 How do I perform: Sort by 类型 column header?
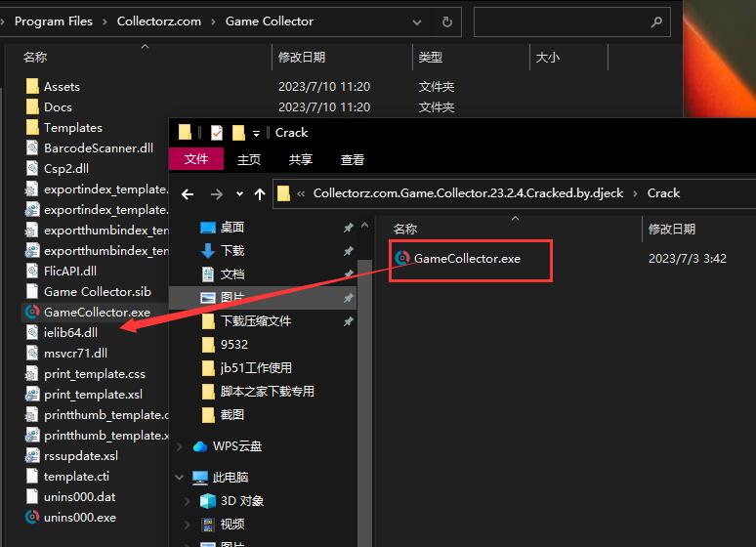(x=430, y=57)
